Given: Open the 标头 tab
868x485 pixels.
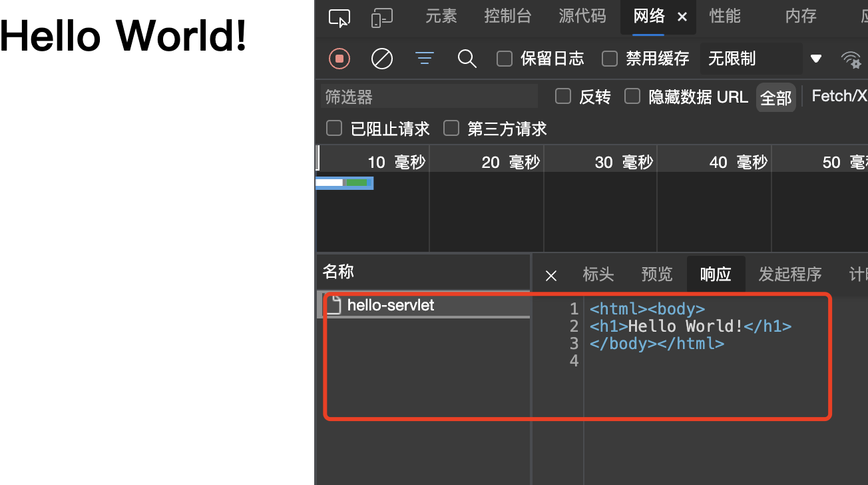Looking at the screenshot, I should point(598,274).
